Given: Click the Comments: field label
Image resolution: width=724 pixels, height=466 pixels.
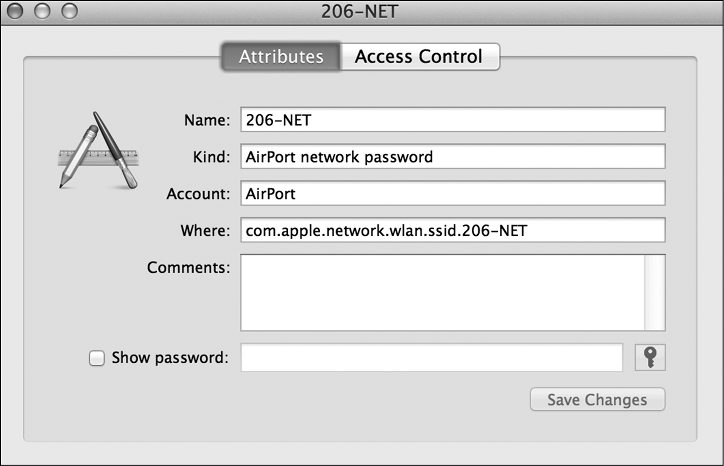Looking at the screenshot, I should 188,268.
